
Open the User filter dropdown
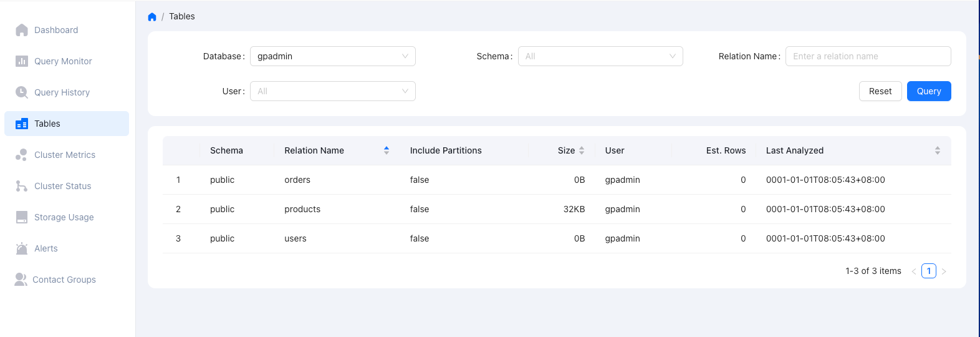pos(332,91)
